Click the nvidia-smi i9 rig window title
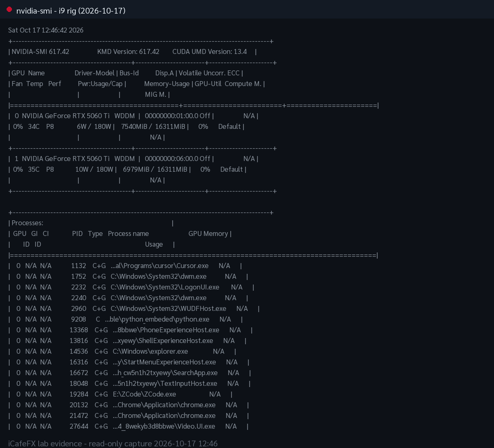This screenshot has height=448, width=494. tap(71, 11)
